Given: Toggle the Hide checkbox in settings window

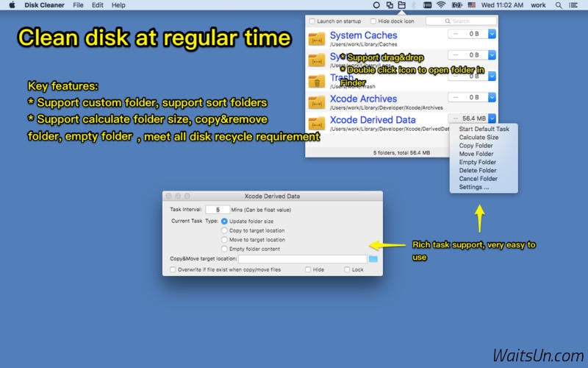Looking at the screenshot, I should 308,269.
